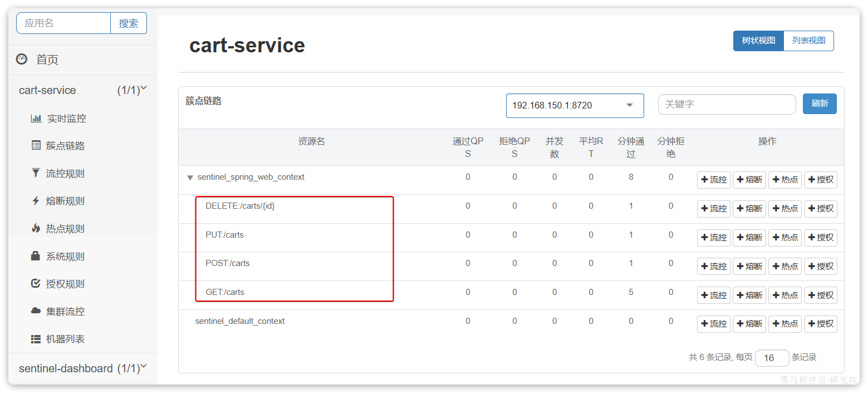Select the cloud icon for 集群流控

click(x=36, y=311)
